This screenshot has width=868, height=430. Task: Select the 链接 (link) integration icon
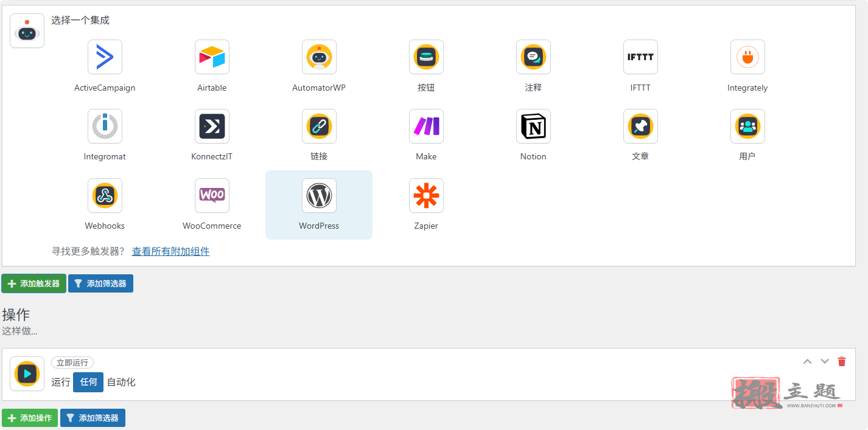pos(319,127)
